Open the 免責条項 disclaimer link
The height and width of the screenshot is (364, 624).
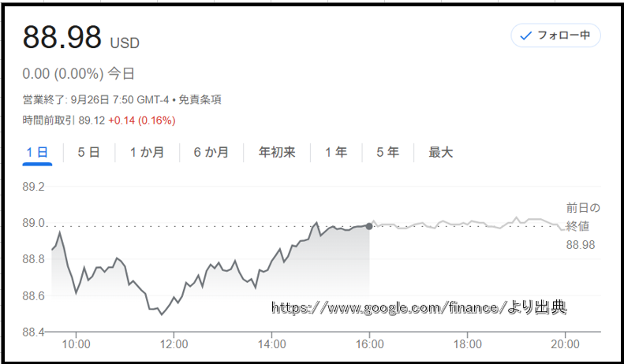tap(200, 100)
